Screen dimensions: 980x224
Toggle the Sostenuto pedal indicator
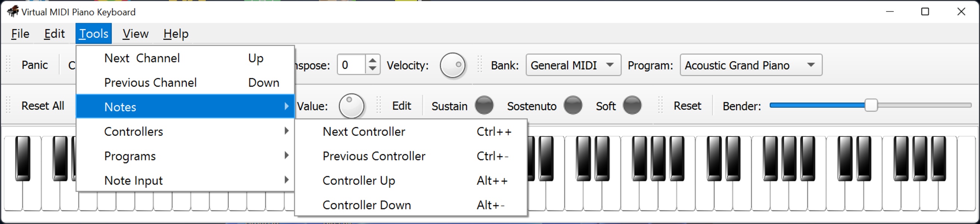(573, 105)
